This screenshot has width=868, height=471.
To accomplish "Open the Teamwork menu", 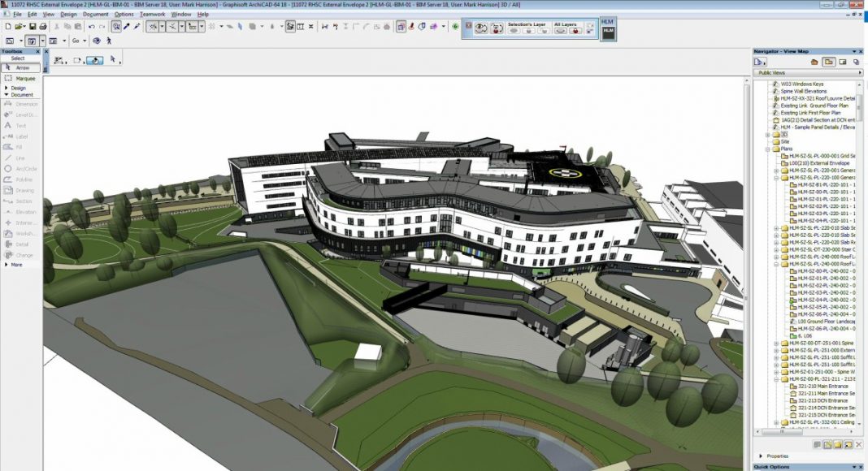I will click(x=152, y=14).
